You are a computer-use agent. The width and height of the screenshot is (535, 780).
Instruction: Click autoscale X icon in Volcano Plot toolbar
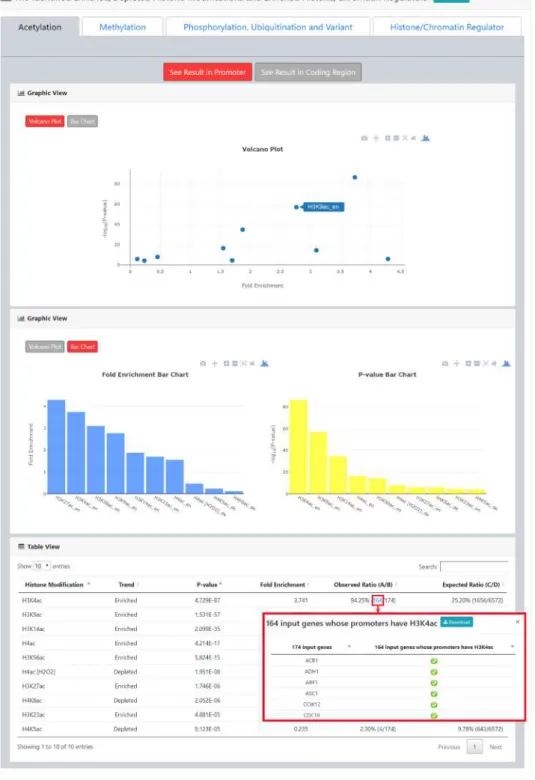click(x=405, y=138)
